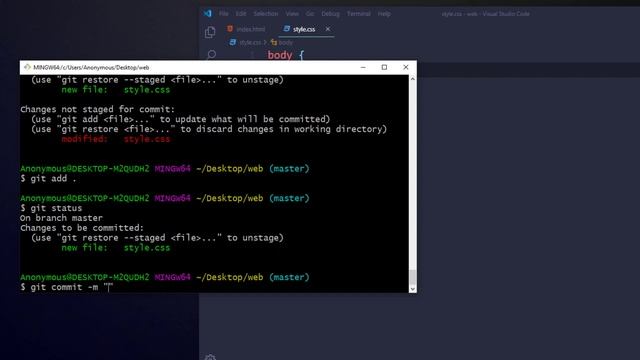
Task: Minimize the MINGW64 terminal window
Action: click(x=363, y=67)
